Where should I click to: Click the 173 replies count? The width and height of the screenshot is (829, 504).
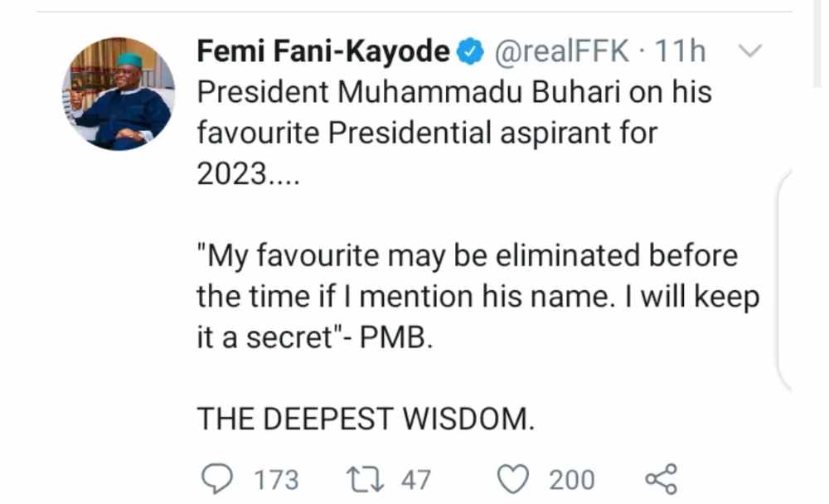coord(276,480)
